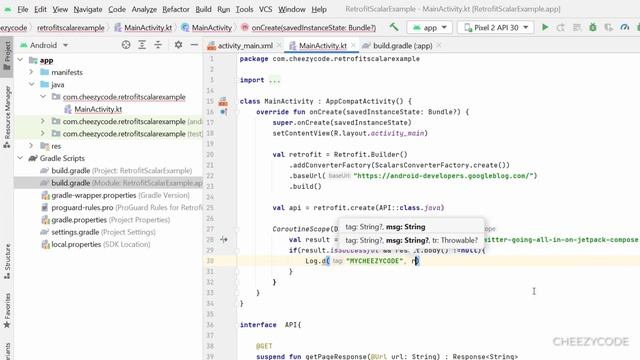The image size is (640, 360).
Task: Expand the manifests folder
Action: tap(31, 72)
